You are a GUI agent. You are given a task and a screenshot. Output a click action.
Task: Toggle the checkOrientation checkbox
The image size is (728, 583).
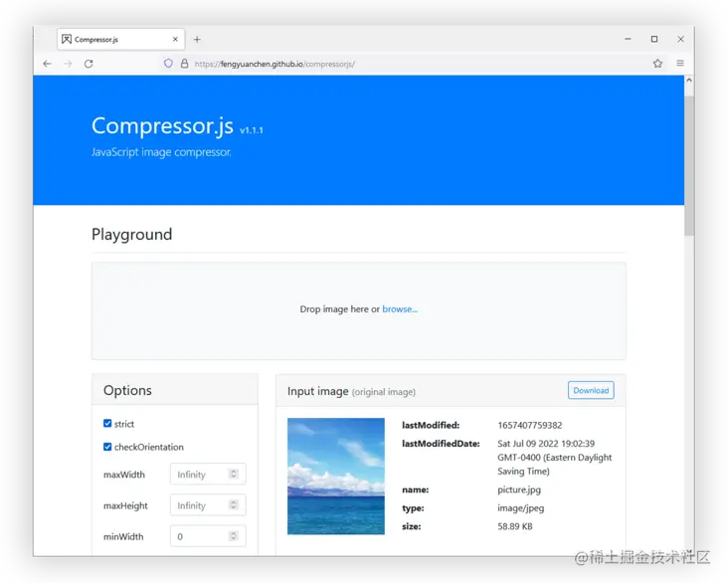tap(107, 447)
